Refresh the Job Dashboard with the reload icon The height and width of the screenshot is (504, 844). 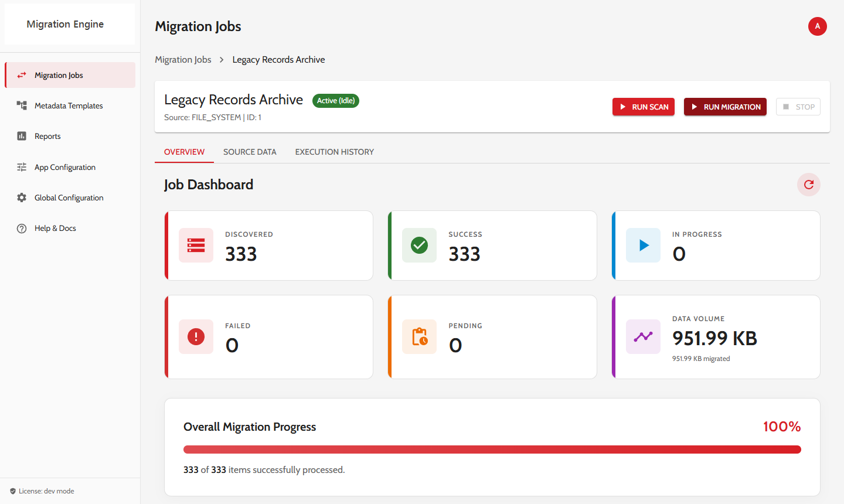tap(809, 185)
